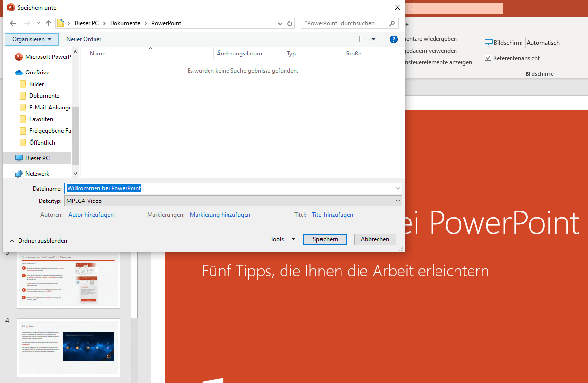Toggle Referentenansicht checkbox in PowerPoint ribbon
This screenshot has height=383, width=588.
tap(488, 58)
